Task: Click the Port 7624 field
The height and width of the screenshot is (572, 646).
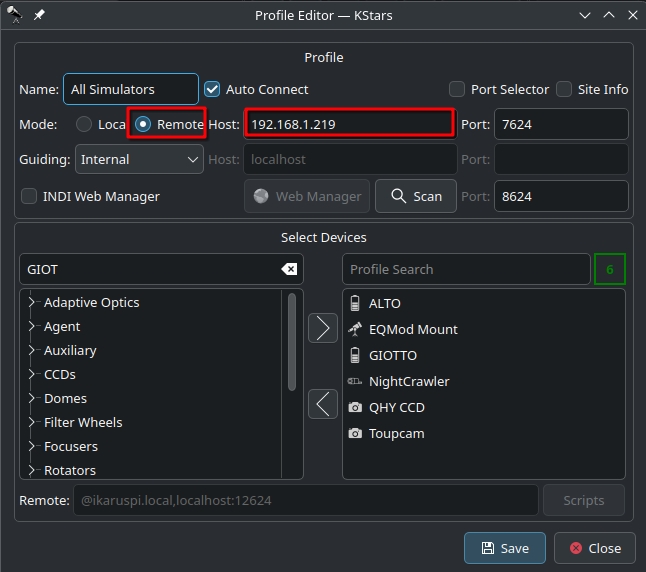Action: [x=561, y=124]
